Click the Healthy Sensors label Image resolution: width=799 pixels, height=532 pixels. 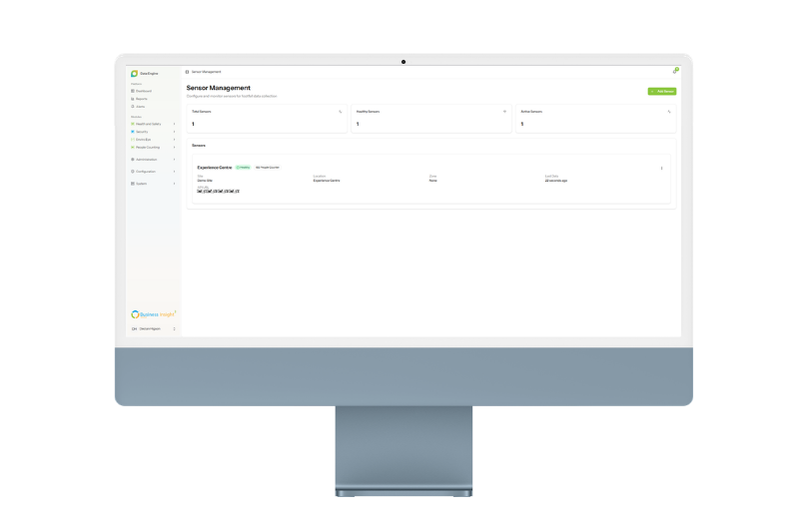(368, 112)
